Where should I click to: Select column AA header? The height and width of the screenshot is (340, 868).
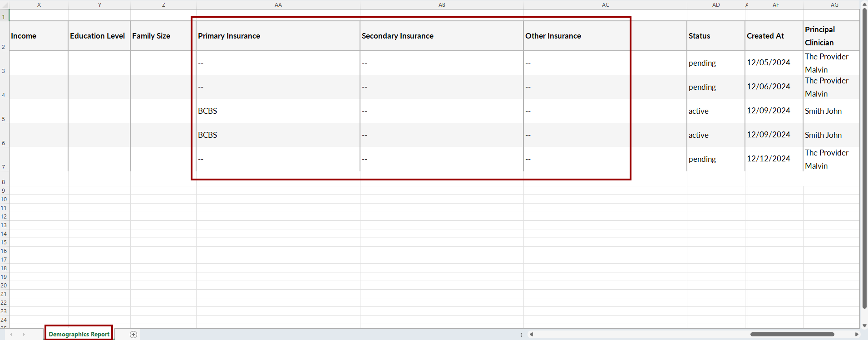tap(278, 5)
